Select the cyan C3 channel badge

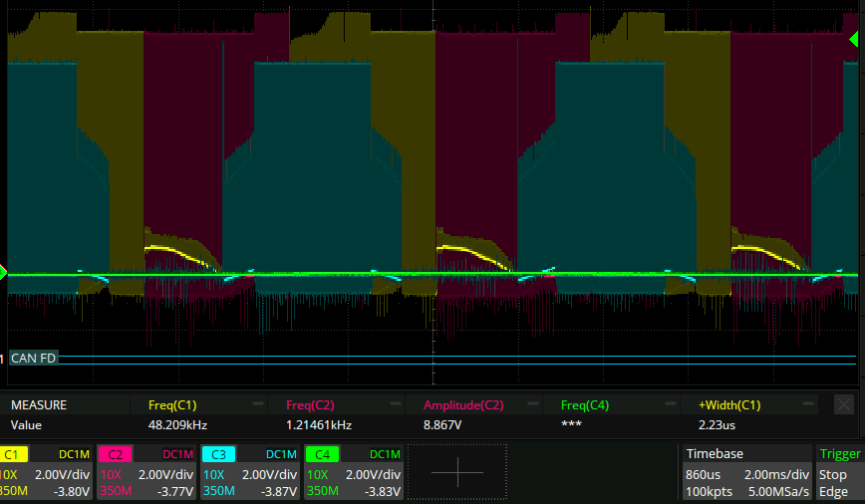click(x=216, y=454)
